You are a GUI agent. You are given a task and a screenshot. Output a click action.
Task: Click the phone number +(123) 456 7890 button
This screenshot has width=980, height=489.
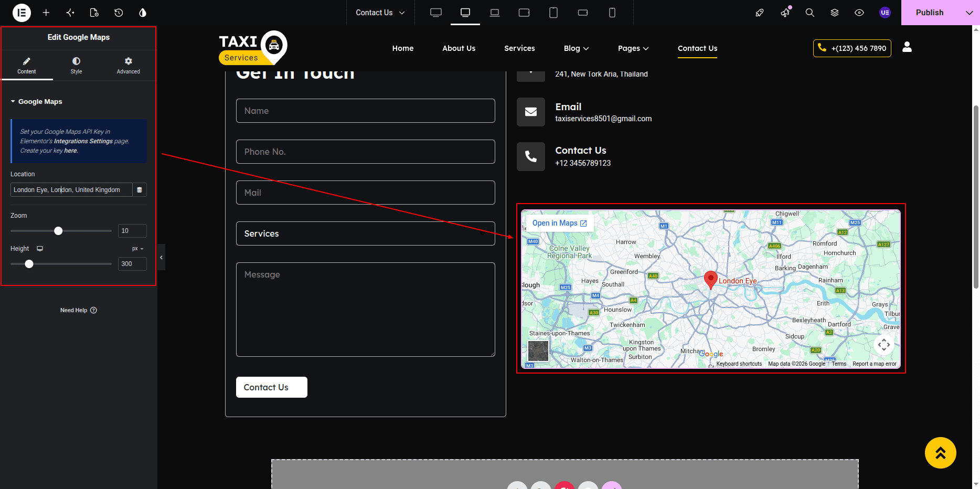coord(852,48)
